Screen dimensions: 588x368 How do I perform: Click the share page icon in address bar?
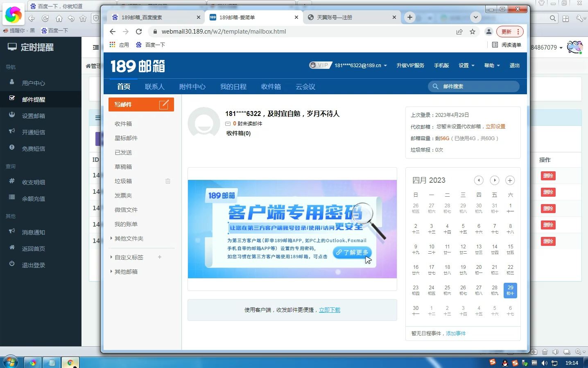[459, 32]
